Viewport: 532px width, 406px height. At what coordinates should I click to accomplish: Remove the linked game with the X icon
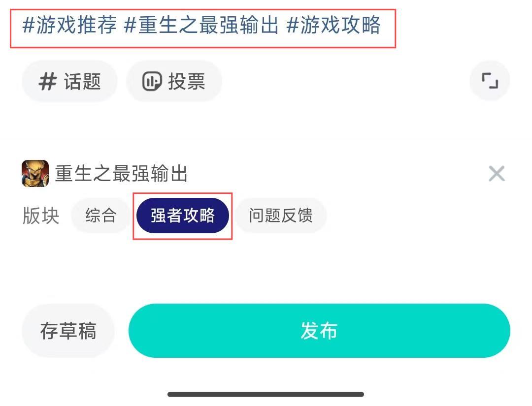tap(497, 174)
